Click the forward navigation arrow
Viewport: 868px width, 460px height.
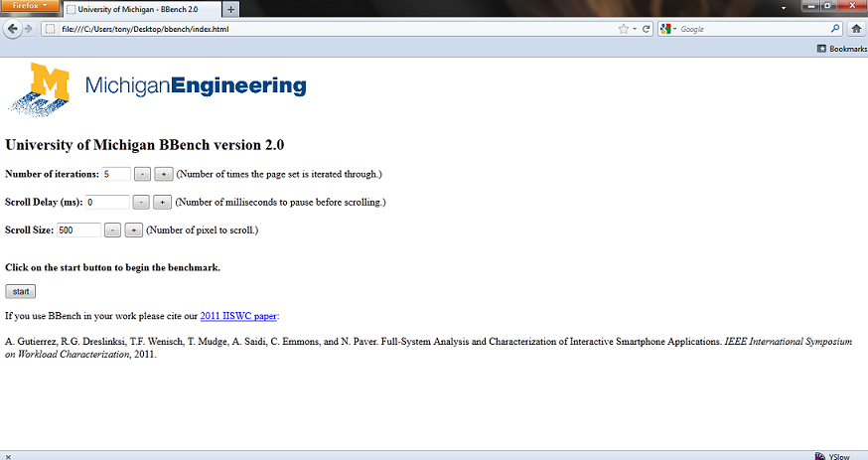pos(28,29)
